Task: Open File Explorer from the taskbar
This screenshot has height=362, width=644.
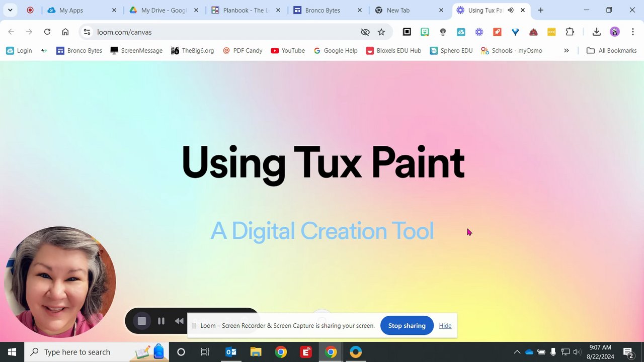Action: 256,352
